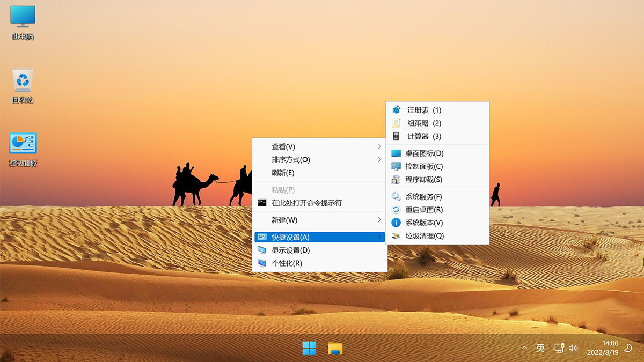Select 在此处打开命令提示符 menu entry
The image size is (644, 362).
(x=306, y=203)
